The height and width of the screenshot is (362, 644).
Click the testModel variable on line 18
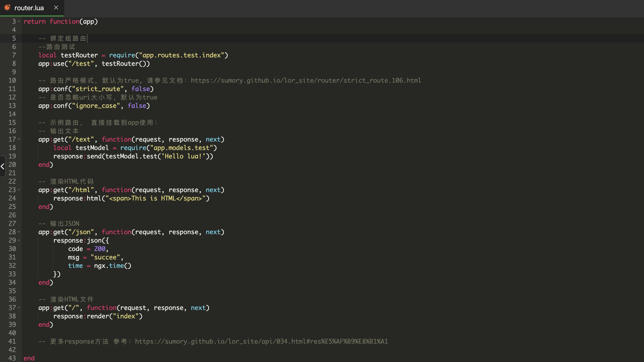(x=92, y=148)
